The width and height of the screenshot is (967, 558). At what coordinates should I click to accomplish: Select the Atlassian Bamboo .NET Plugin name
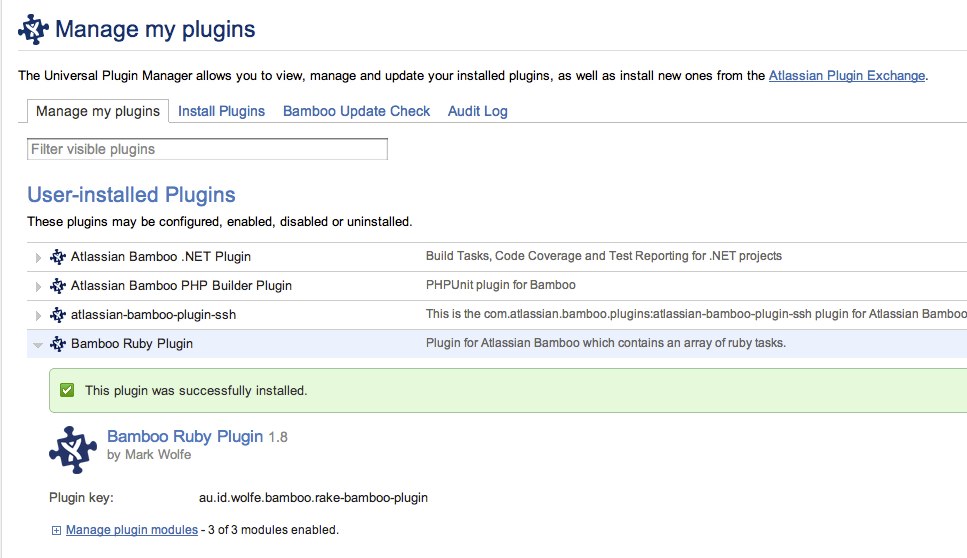click(x=161, y=256)
